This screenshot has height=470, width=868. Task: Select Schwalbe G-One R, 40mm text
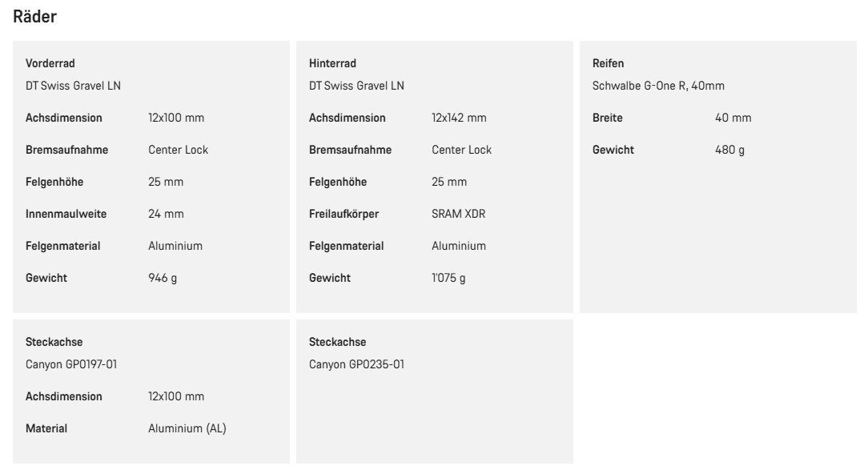658,86
